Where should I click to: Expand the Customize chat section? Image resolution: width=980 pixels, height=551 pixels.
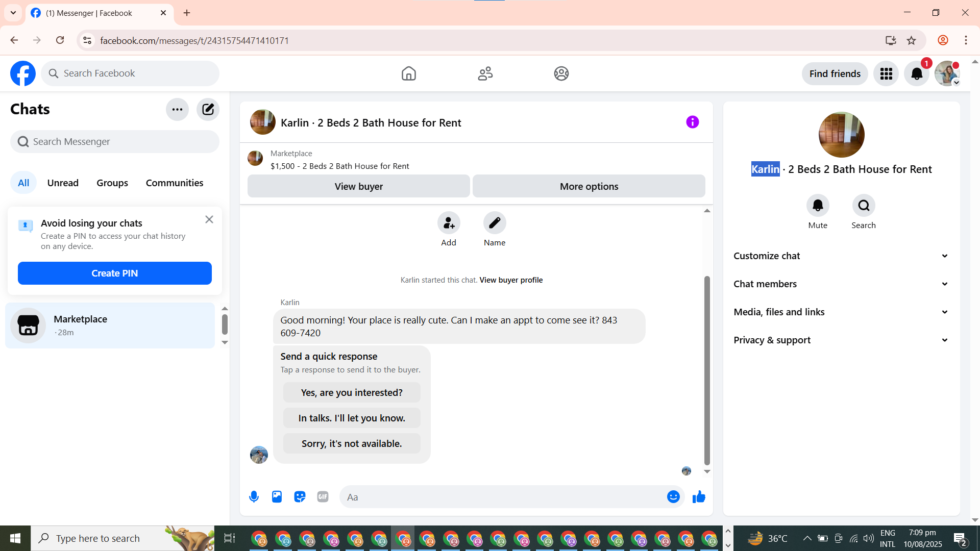[x=841, y=256]
